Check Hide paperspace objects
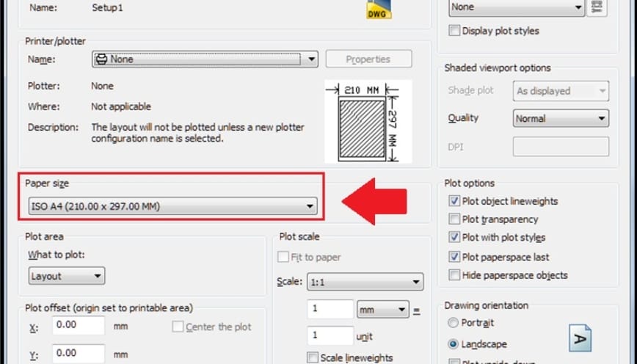The height and width of the screenshot is (364, 637). (454, 275)
